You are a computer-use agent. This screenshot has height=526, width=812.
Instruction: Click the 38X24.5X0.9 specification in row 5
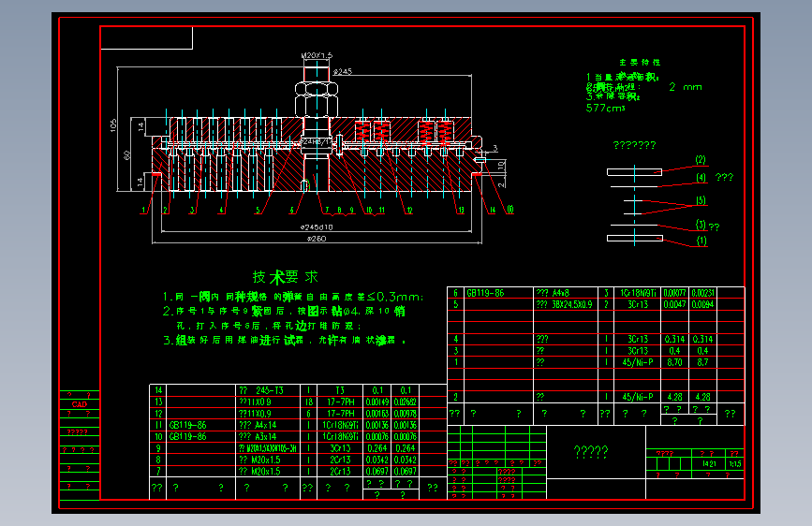coord(571,304)
